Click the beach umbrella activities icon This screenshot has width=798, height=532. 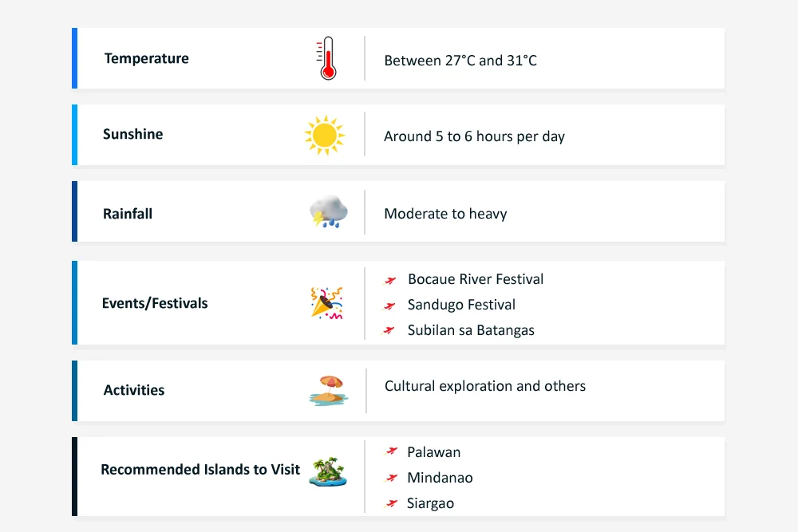pyautogui.click(x=327, y=391)
